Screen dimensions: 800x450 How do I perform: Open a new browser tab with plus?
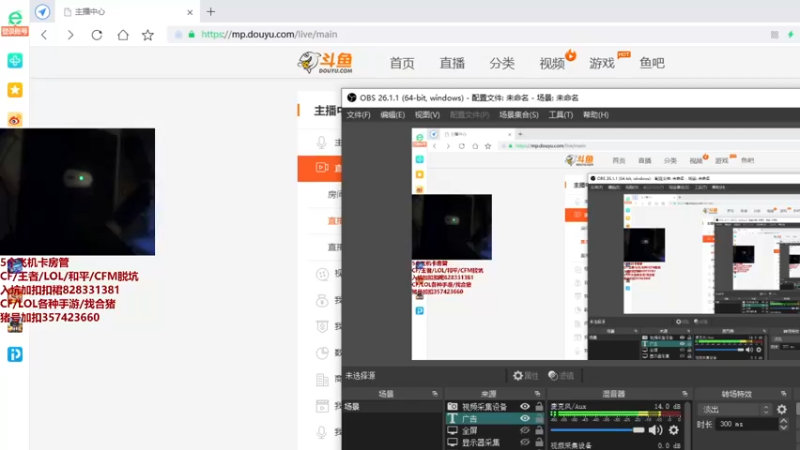click(211, 11)
